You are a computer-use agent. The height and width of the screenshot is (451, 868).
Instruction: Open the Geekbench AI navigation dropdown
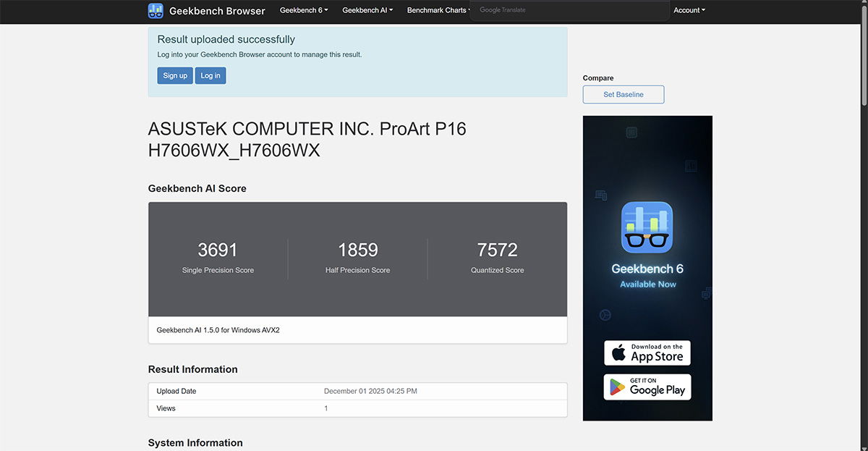pyautogui.click(x=367, y=11)
